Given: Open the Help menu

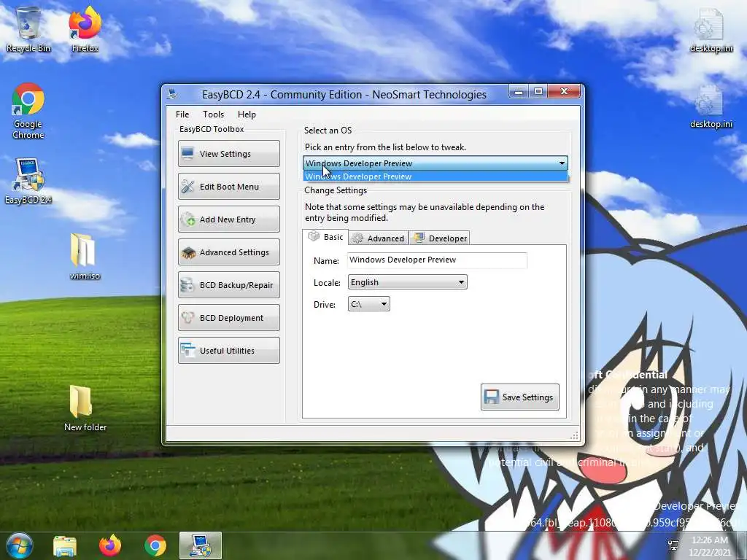Looking at the screenshot, I should (247, 114).
